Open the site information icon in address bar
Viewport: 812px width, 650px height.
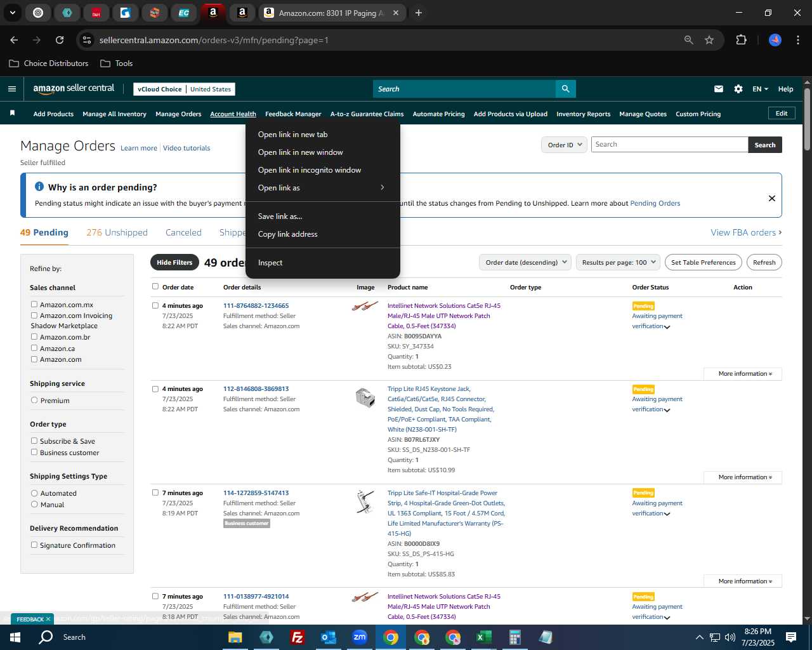click(x=87, y=40)
